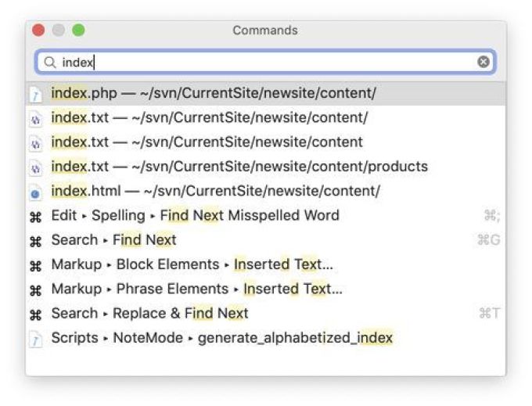Screen dimensions: 532x406
Task: Select index.txt in content/products folder
Action: click(x=266, y=167)
